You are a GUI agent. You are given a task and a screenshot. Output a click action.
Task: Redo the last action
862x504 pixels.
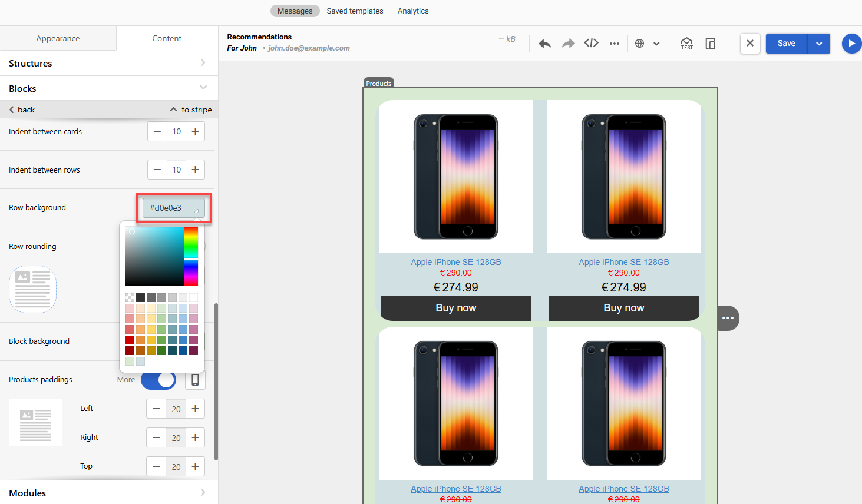(x=568, y=44)
